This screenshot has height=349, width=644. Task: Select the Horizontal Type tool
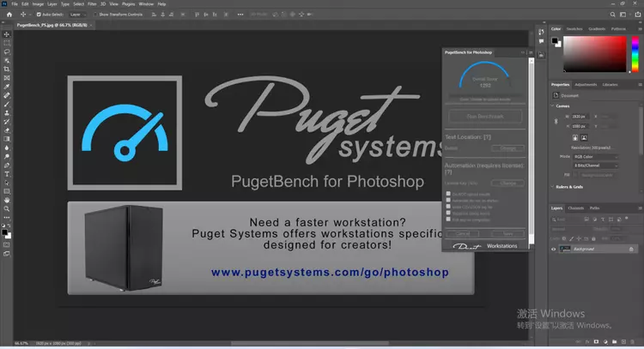[7, 173]
